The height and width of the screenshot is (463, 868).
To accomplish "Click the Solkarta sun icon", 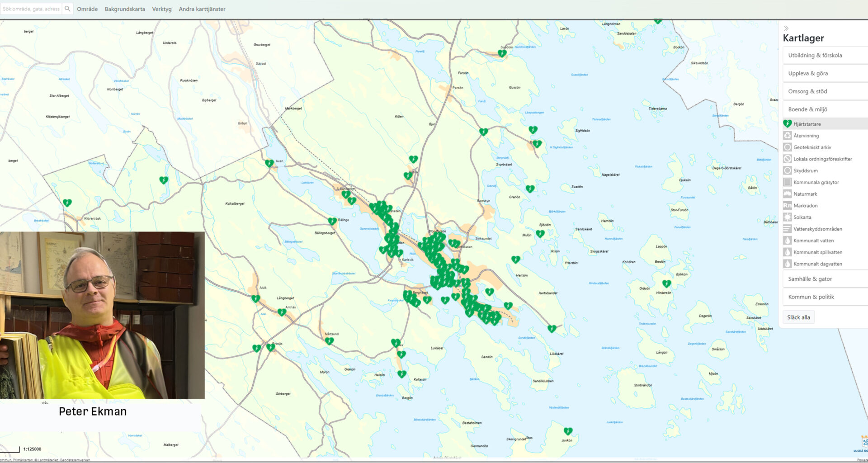I will (788, 217).
